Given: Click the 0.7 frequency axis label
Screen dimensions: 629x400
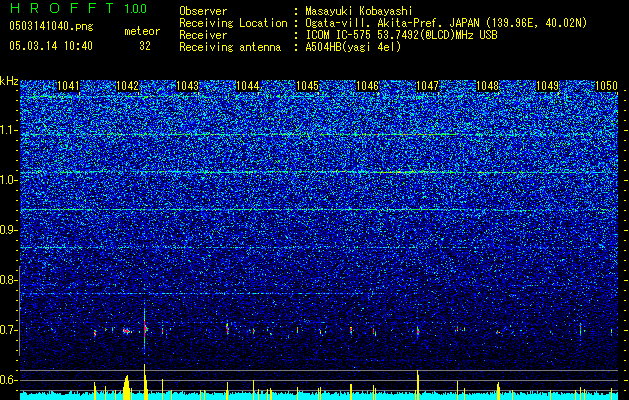Looking at the screenshot, I should 7,330.
